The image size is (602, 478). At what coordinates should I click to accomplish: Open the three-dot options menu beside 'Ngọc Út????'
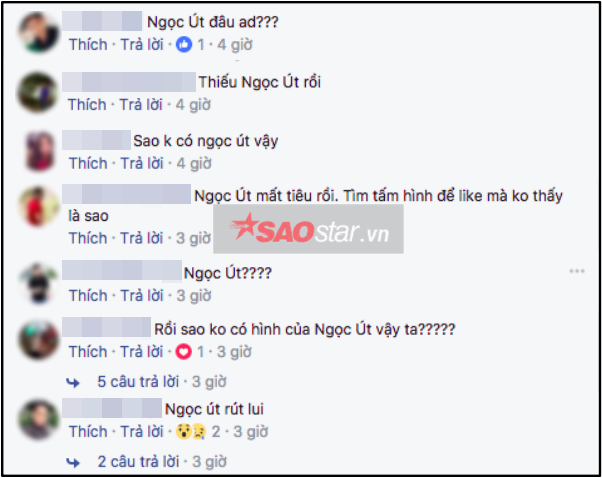[577, 271]
